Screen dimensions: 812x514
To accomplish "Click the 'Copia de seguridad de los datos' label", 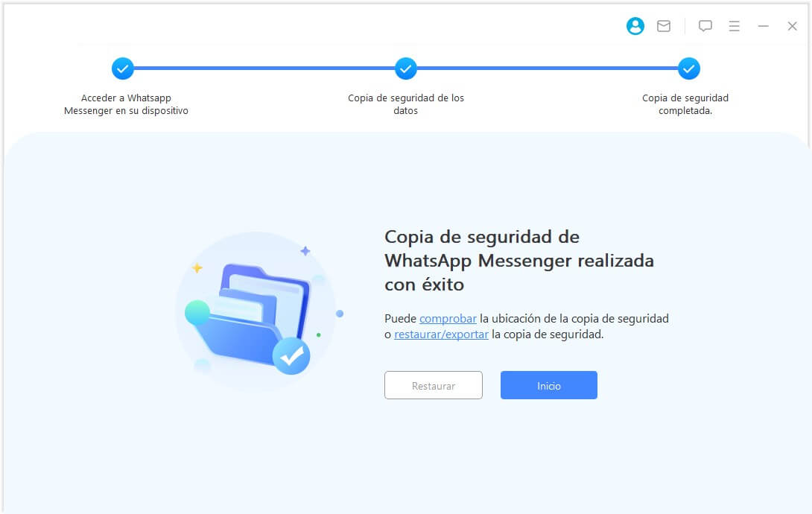I will pos(405,104).
